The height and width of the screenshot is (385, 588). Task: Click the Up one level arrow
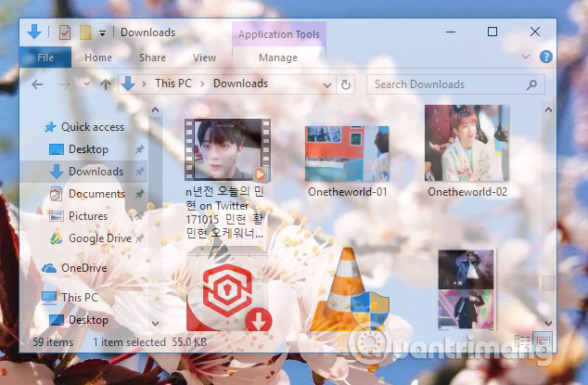(106, 84)
